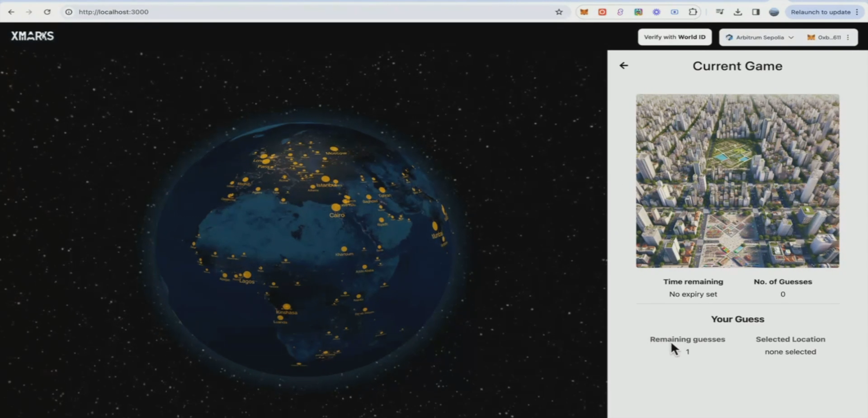The height and width of the screenshot is (418, 868).
Task: Click the 'Selected Location' label
Action: coord(790,339)
